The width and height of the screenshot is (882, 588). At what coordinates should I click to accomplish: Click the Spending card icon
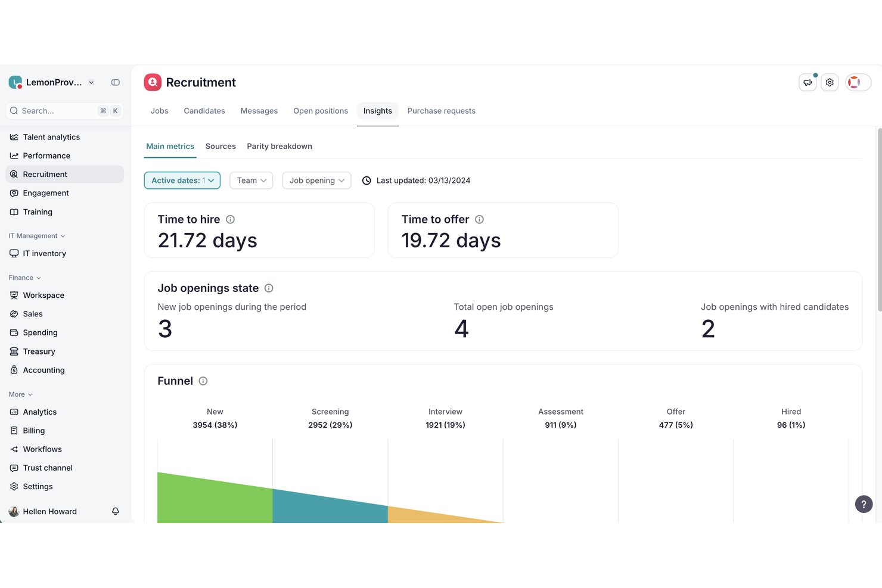pyautogui.click(x=14, y=332)
